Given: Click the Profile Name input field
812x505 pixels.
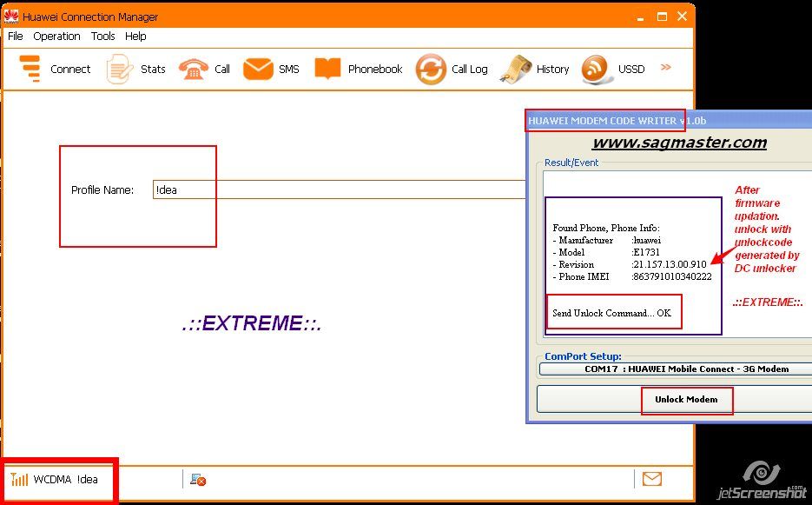Looking at the screenshot, I should pyautogui.click(x=340, y=189).
